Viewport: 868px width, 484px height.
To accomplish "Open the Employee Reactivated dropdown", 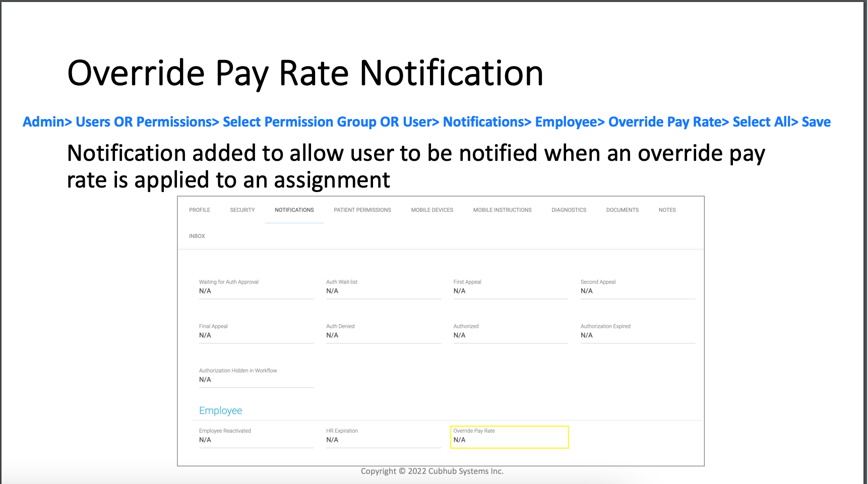I will click(x=256, y=438).
